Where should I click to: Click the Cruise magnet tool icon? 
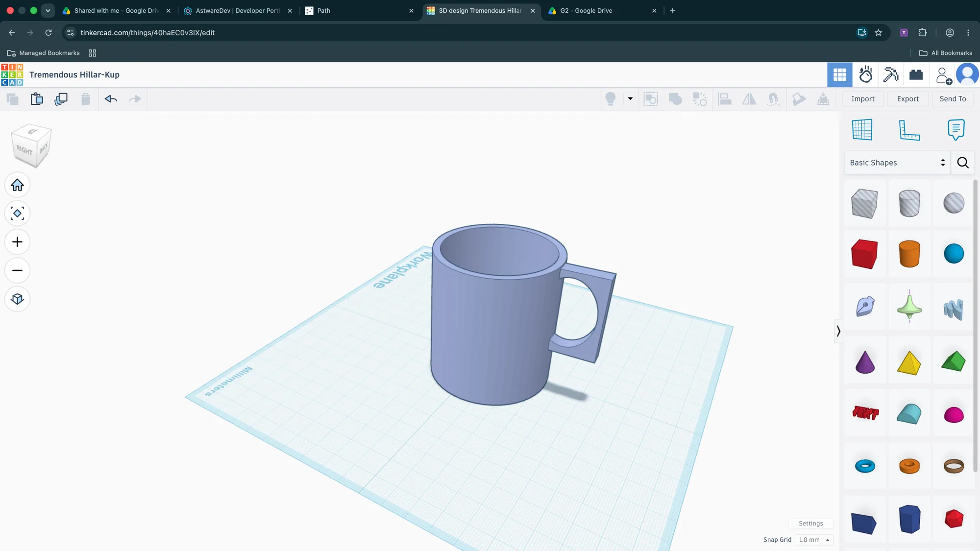coord(774,99)
